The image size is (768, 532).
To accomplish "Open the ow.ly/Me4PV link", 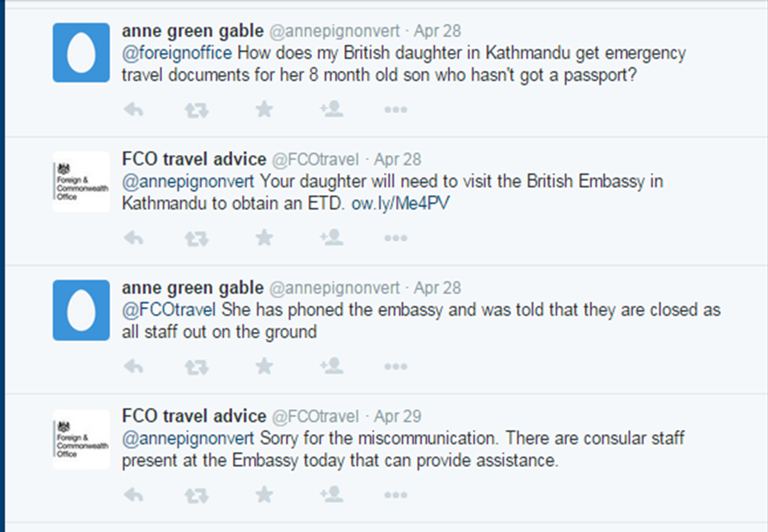I will point(400,204).
